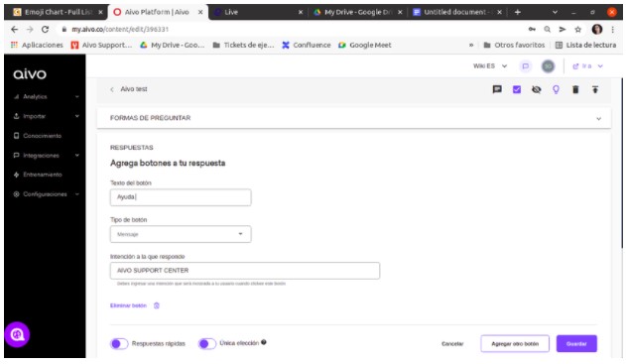Viewport: 626px width, 364px height.
Task: Click the zoom magnifier icon in address bar
Action: pos(547,29)
